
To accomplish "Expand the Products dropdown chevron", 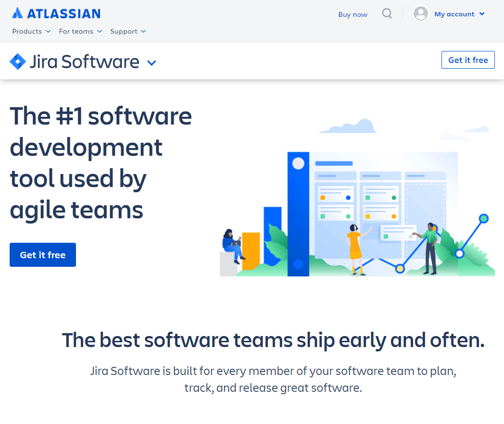I will coord(48,31).
